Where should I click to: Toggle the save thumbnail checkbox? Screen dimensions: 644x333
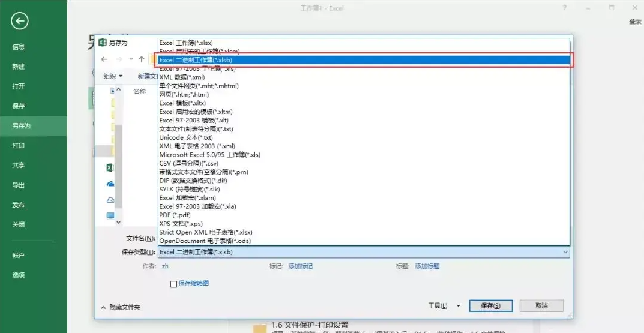[x=173, y=284]
